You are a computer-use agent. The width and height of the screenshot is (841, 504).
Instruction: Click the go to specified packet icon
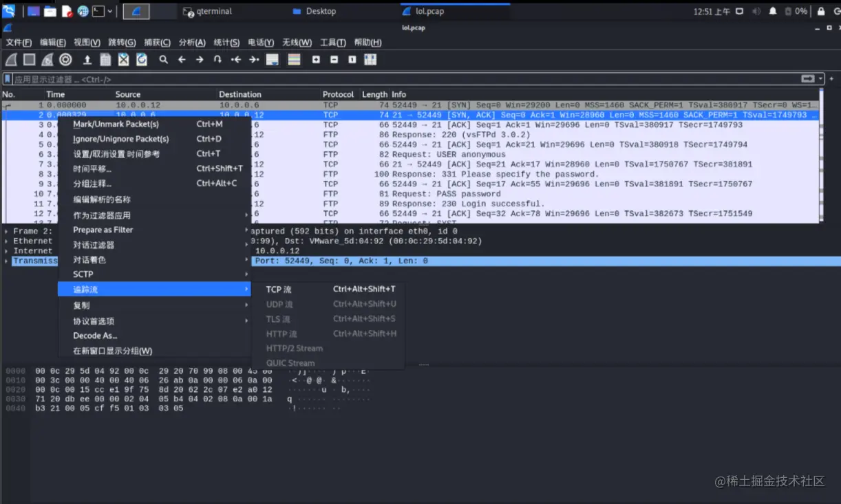(x=217, y=60)
